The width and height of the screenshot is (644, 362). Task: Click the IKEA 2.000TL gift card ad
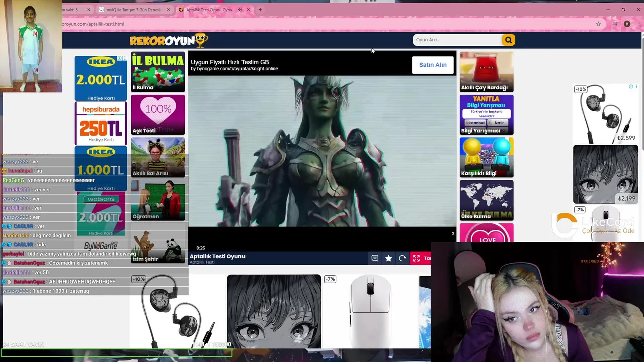point(101,78)
